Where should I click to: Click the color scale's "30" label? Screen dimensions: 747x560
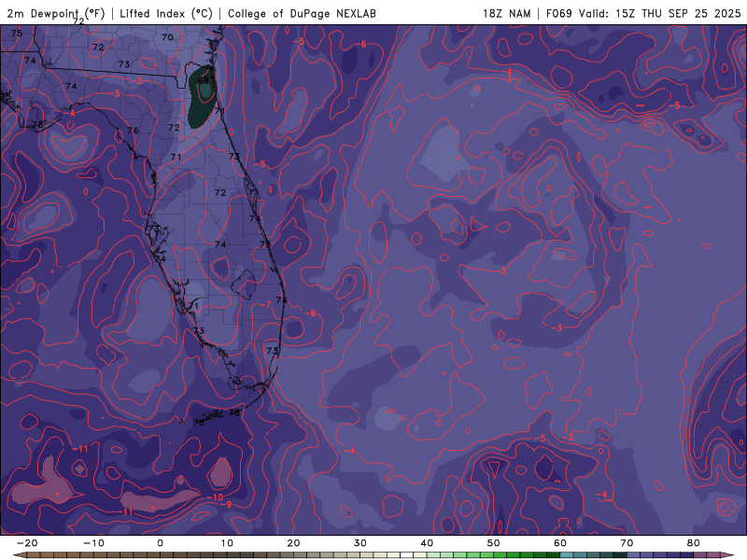click(x=360, y=543)
